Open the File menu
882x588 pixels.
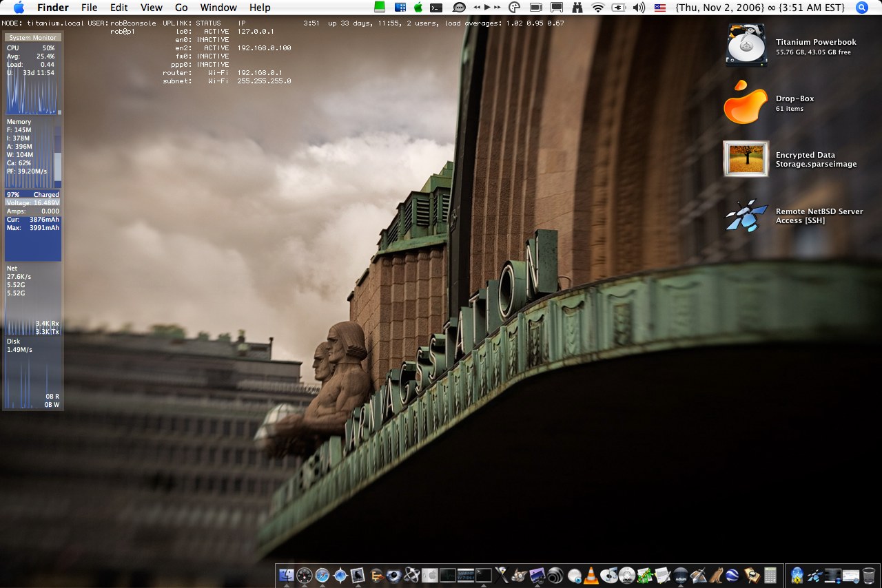coord(90,8)
